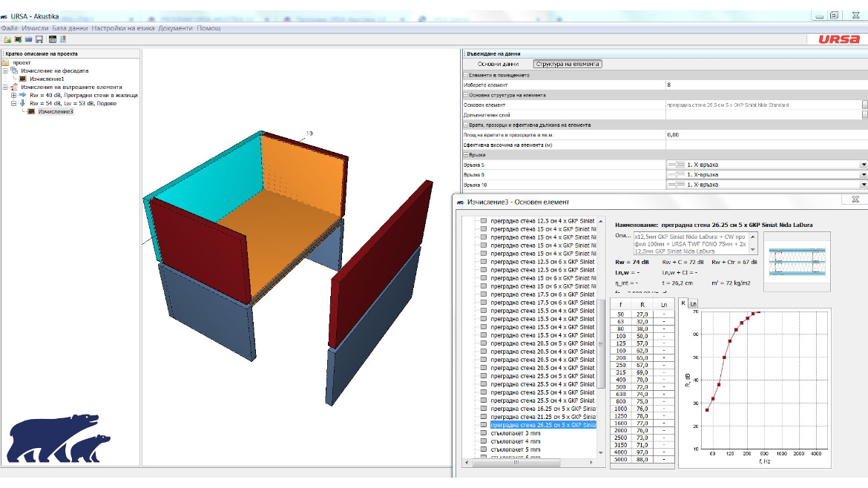Open Настройки на езика menu
868x488 pixels.
[x=123, y=28]
